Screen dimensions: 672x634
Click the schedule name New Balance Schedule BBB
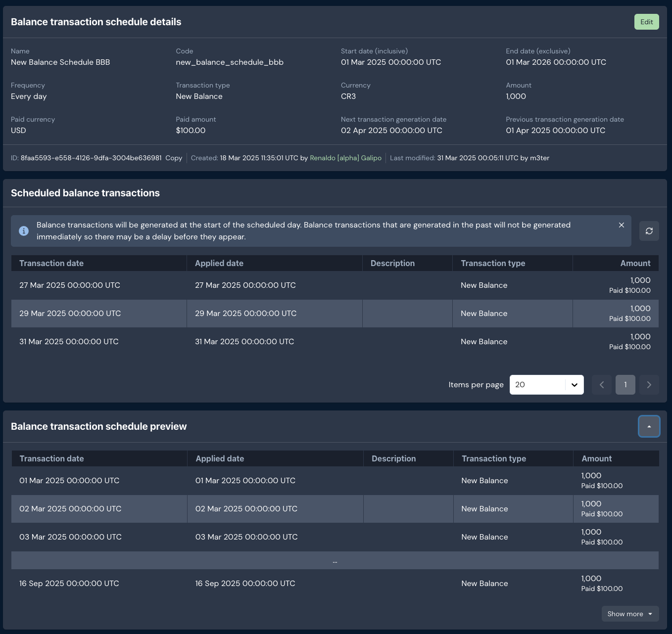tap(60, 62)
